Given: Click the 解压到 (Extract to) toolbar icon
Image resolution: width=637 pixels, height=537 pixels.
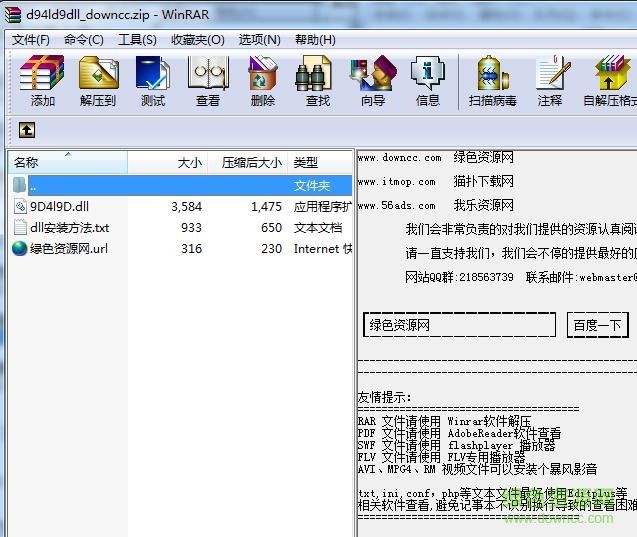Looking at the screenshot, I should point(98,73).
